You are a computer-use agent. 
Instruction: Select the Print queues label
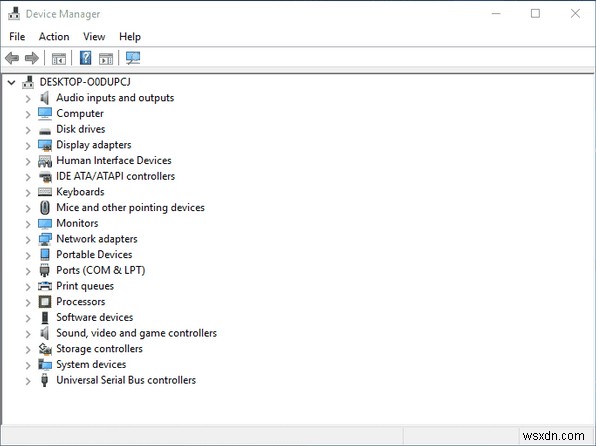pyautogui.click(x=85, y=286)
